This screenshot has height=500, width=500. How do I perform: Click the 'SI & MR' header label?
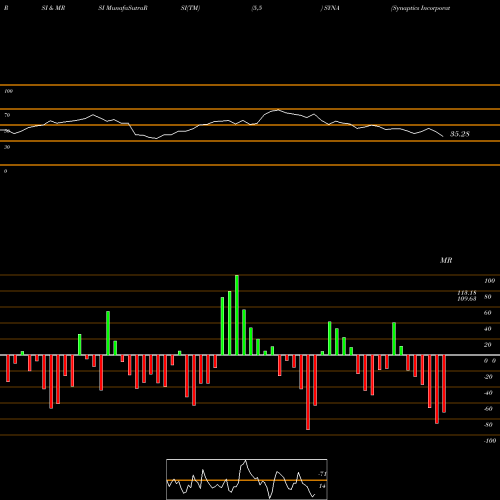[x=53, y=8]
